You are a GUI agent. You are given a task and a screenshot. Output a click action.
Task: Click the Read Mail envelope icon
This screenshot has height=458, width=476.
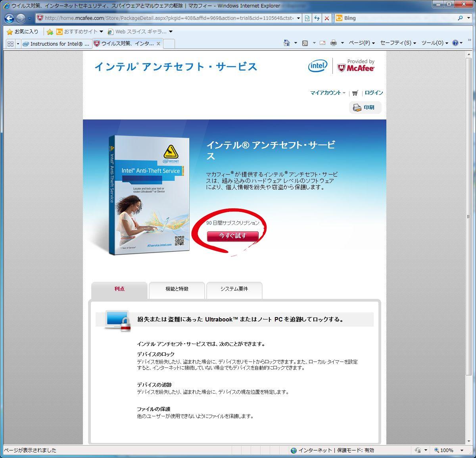[322, 43]
